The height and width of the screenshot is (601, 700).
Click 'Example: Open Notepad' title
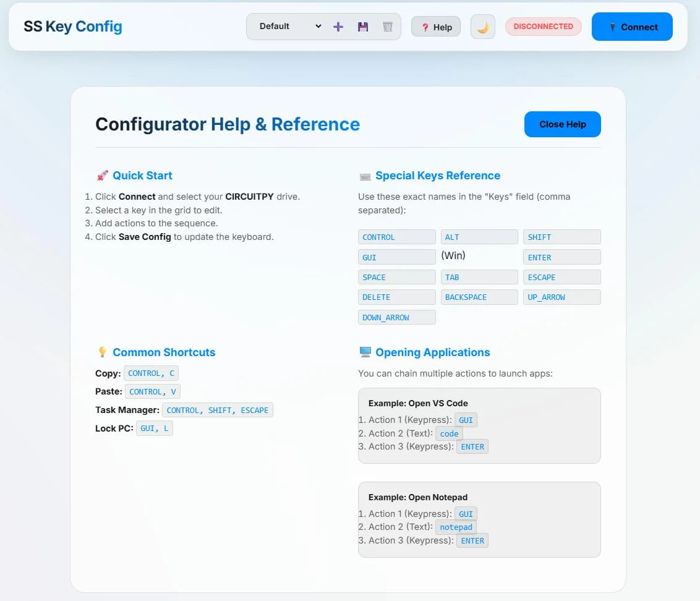tap(418, 497)
